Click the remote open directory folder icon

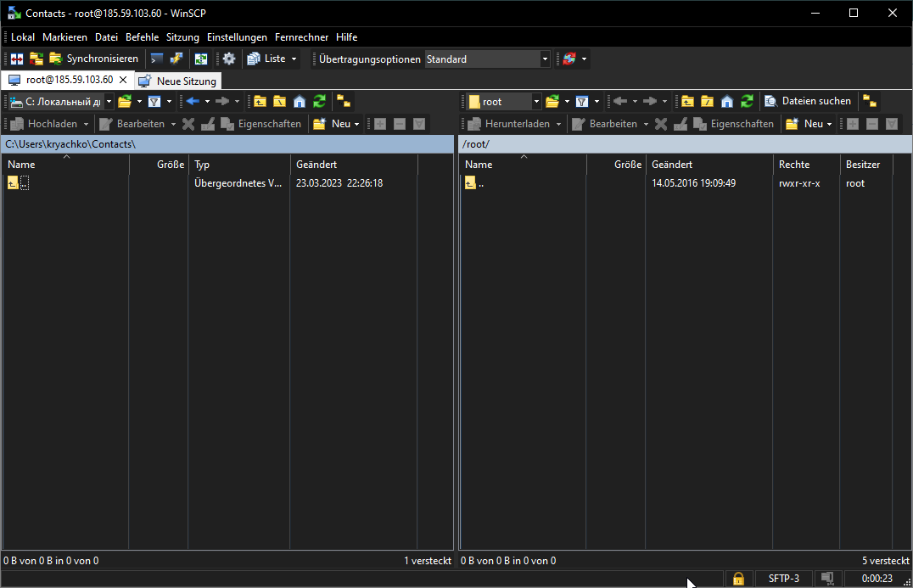(x=552, y=102)
